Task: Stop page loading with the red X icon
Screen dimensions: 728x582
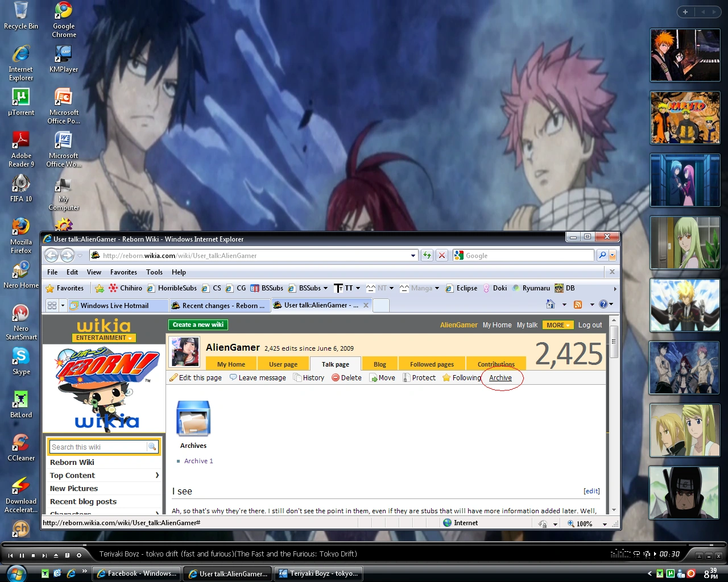Action: coord(441,255)
